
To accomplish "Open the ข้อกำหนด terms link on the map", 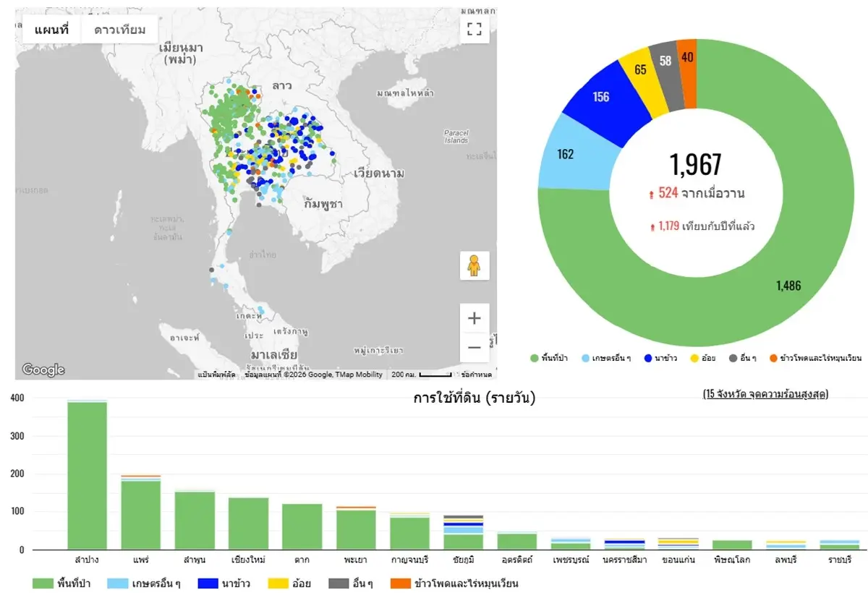I will (477, 375).
